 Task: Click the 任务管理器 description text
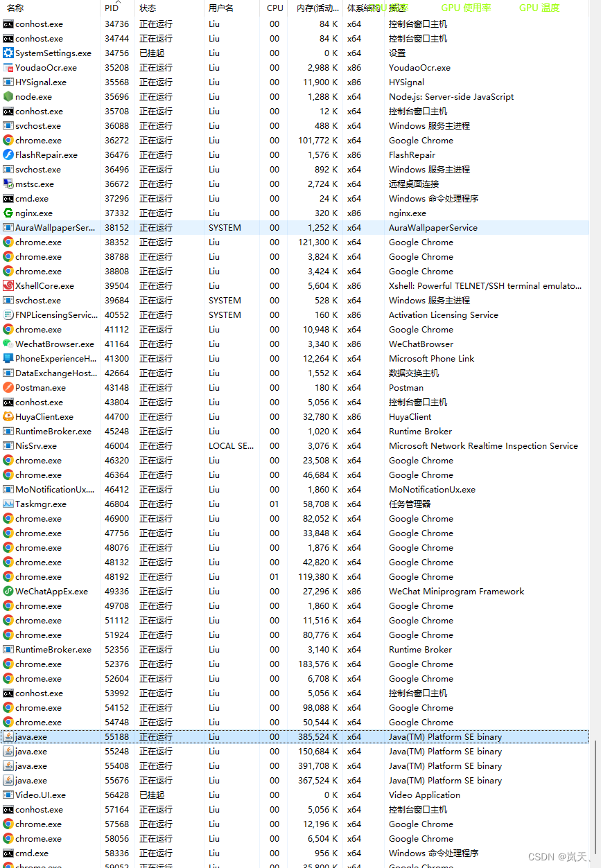[x=410, y=504]
